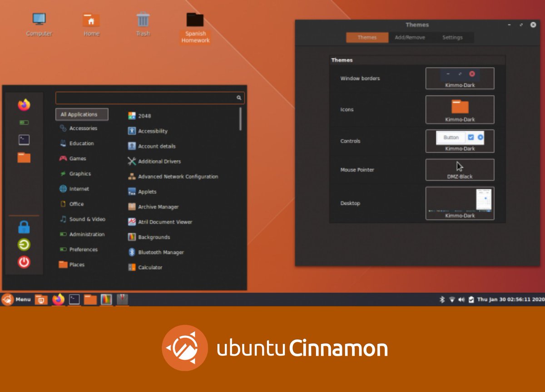Click the Themes window icon on the panel
This screenshot has height=392, width=545.
click(x=122, y=299)
